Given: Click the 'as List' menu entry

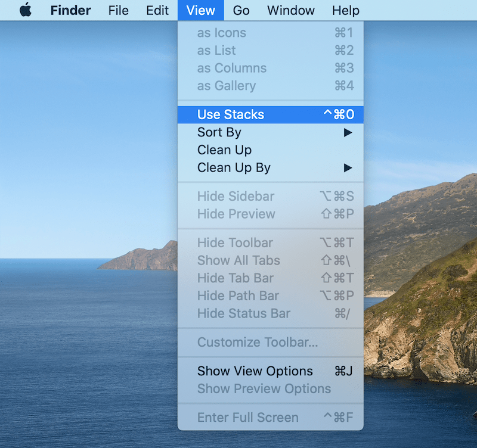Looking at the screenshot, I should point(271,51).
